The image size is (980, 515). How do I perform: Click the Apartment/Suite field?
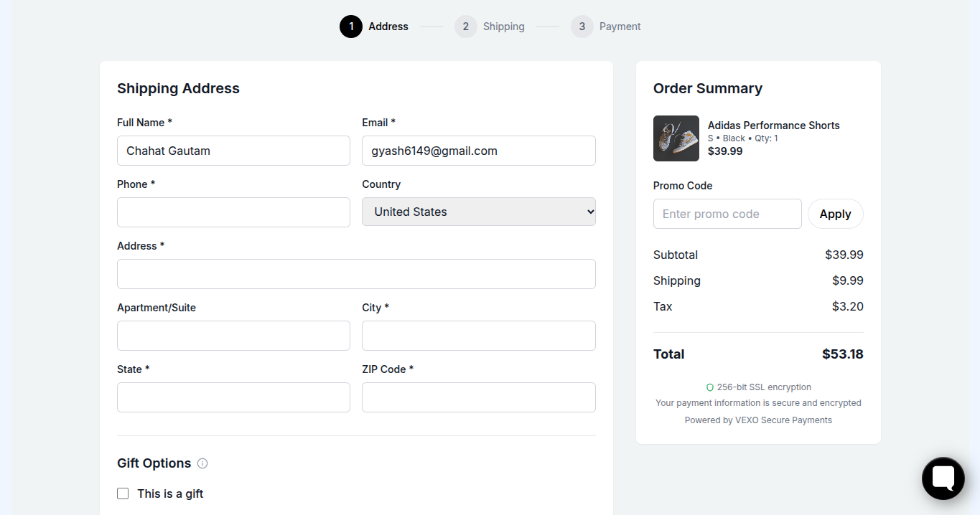click(x=233, y=336)
